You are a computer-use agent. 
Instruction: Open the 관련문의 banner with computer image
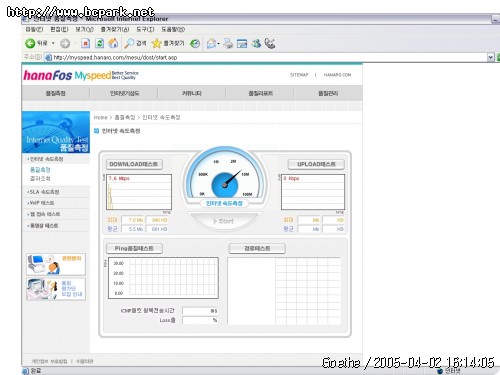point(56,264)
